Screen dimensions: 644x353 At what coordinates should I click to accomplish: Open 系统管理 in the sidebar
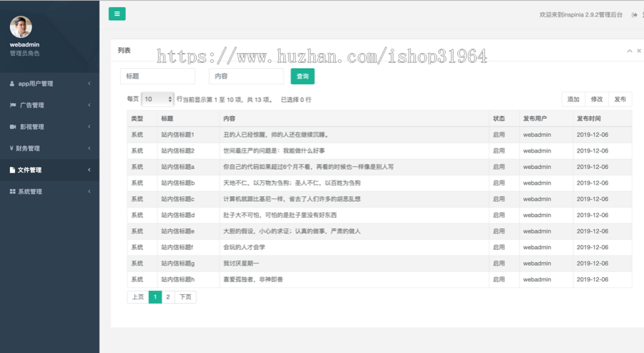[49, 191]
